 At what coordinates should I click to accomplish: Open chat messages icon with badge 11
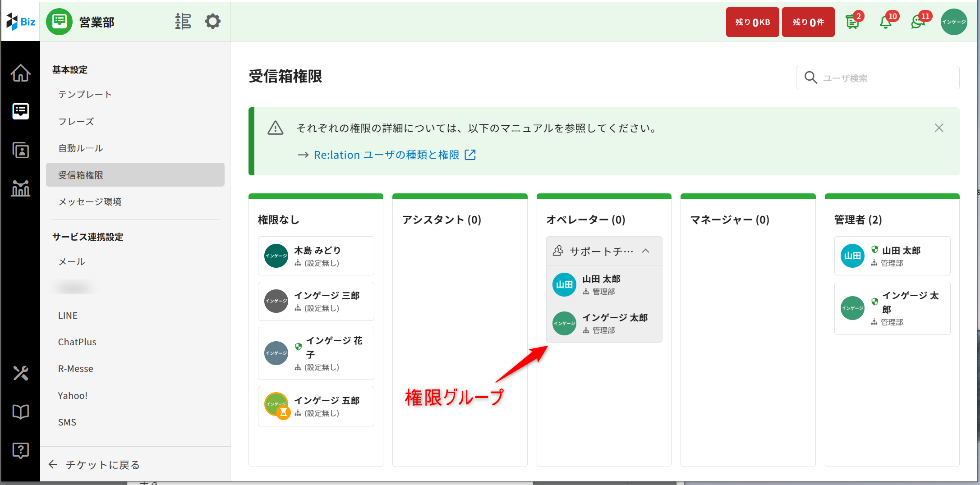click(x=918, y=22)
